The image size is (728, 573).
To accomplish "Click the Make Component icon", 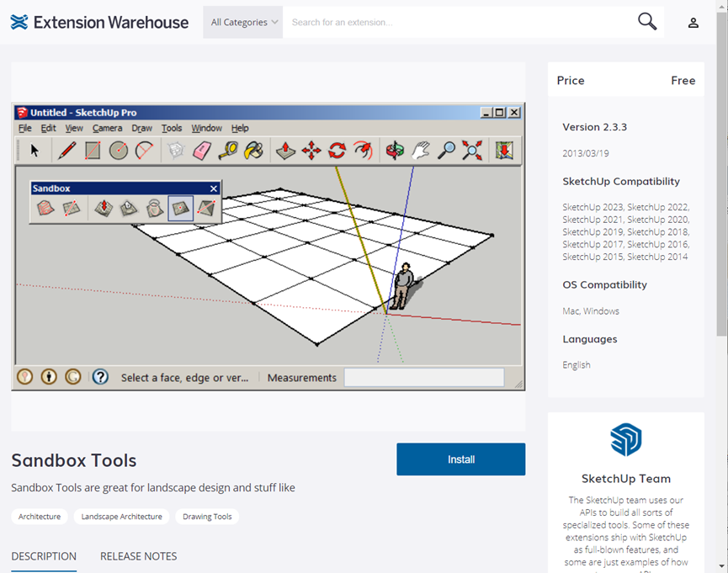I will 176,151.
